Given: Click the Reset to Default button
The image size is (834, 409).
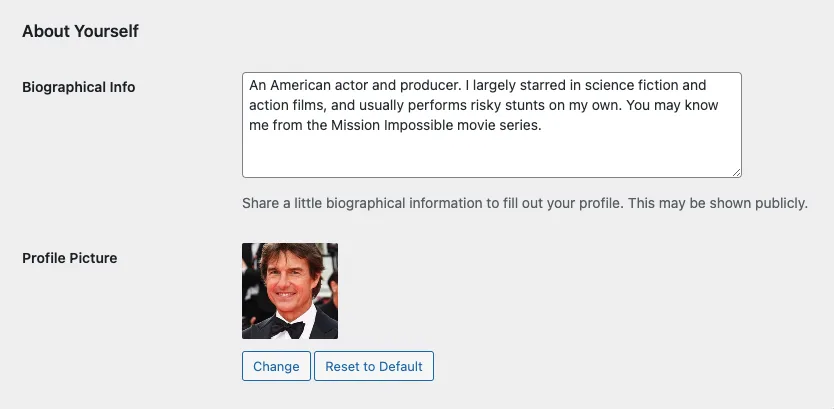Looking at the screenshot, I should click(374, 366).
